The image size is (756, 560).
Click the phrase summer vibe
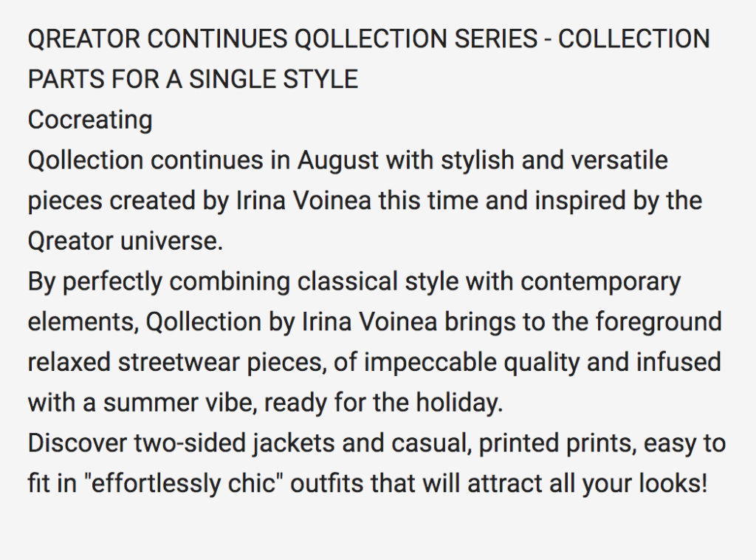[179, 403]
